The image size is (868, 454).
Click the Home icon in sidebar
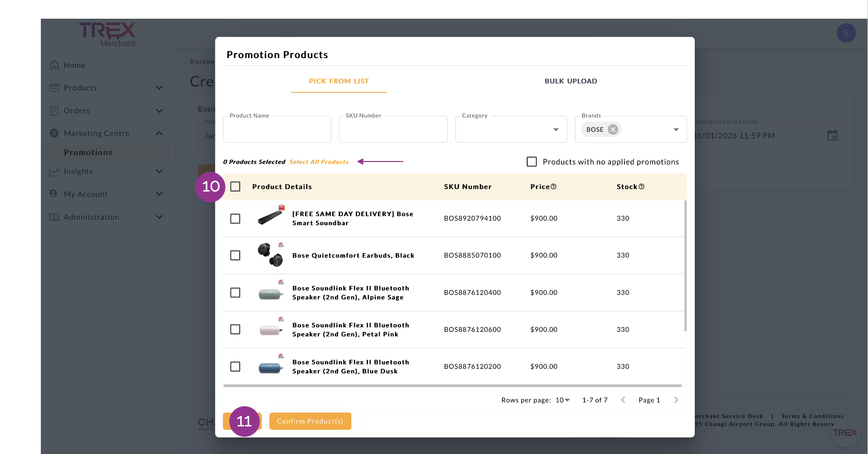pos(54,65)
